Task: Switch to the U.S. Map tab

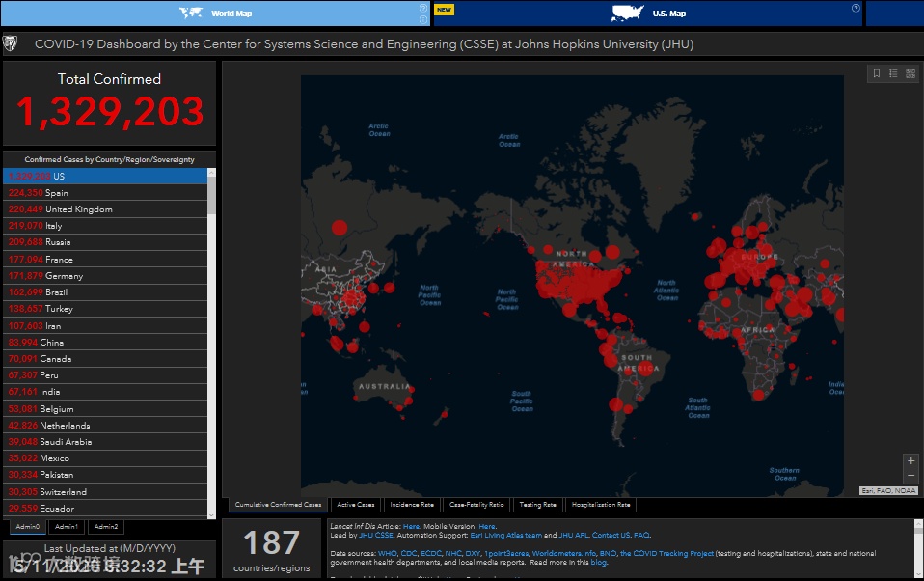Action: 648,13
